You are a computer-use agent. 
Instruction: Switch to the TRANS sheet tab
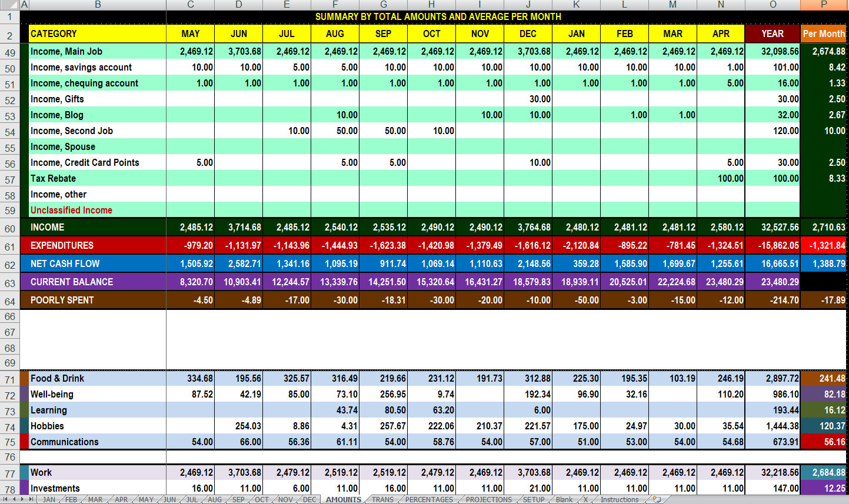point(382,499)
